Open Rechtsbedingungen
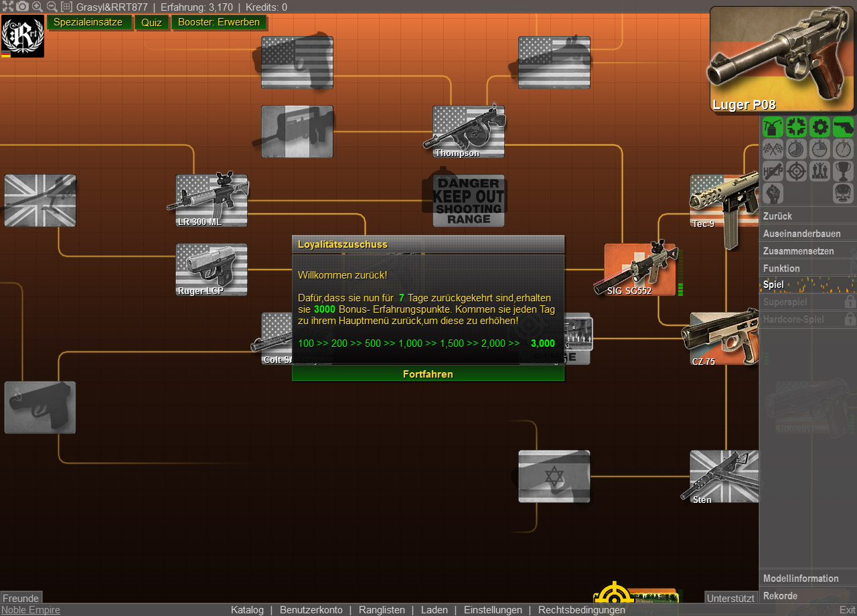The width and height of the screenshot is (857, 616). click(582, 610)
